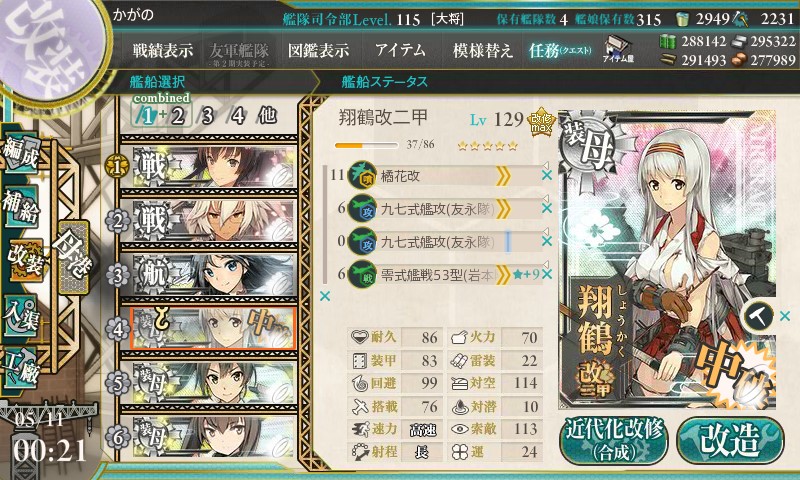Viewport: 800px width, 480px height.
Task: Click the 橘花改 jet equipment type icon
Action: (362, 176)
